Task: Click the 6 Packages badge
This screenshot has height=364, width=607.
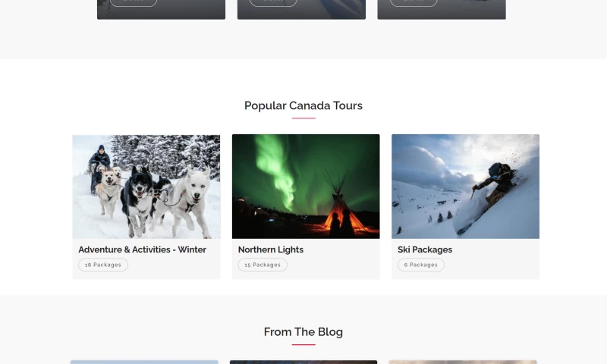Action: (420, 265)
